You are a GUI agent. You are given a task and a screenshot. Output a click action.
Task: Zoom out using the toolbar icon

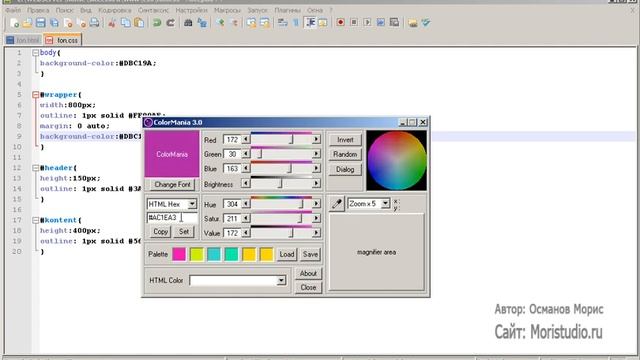coord(234,23)
